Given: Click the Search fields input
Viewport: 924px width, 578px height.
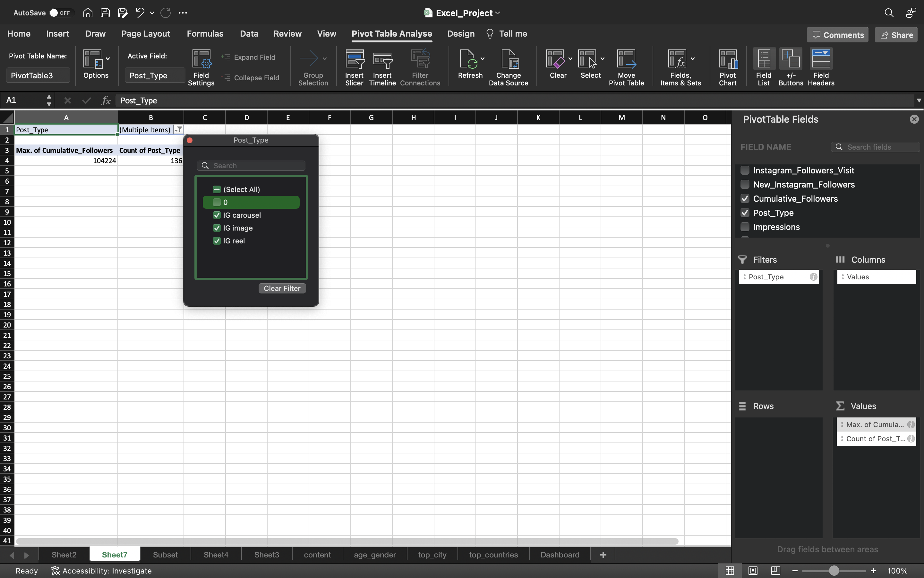Looking at the screenshot, I should click(875, 147).
